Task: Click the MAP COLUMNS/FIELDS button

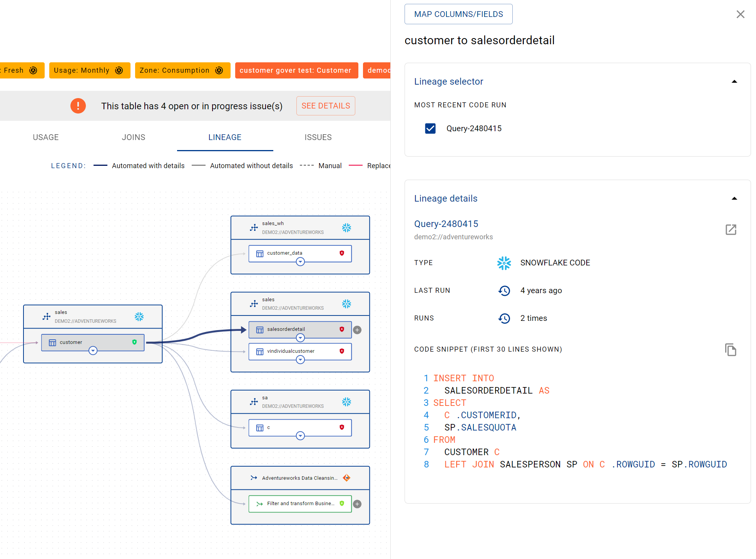Action: pyautogui.click(x=458, y=14)
